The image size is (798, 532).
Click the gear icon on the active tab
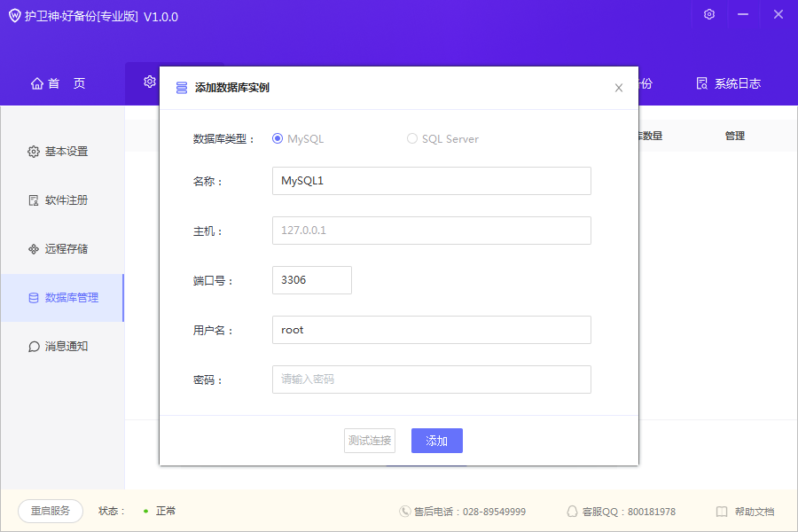coord(150,82)
